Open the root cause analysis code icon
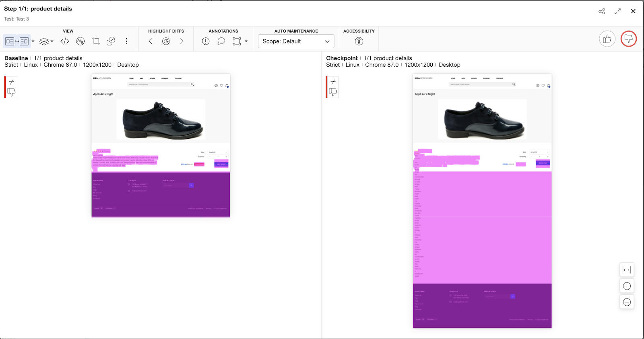The height and width of the screenshot is (339, 644). coord(65,41)
